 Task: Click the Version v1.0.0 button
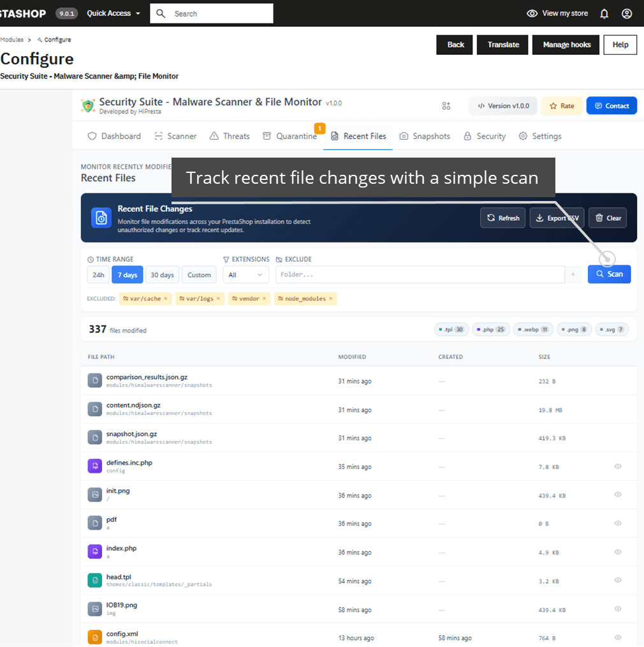pos(503,106)
